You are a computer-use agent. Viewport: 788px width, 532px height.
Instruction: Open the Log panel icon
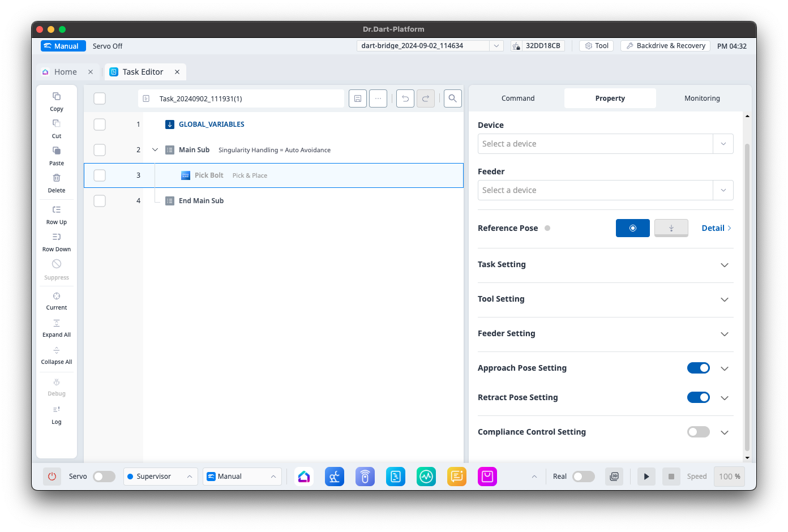click(x=57, y=410)
